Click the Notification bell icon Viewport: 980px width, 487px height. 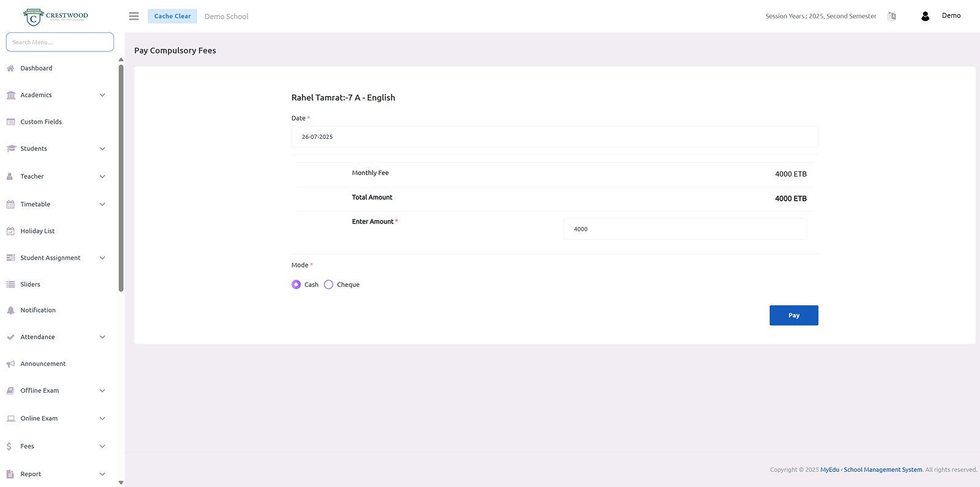pyautogui.click(x=10, y=311)
